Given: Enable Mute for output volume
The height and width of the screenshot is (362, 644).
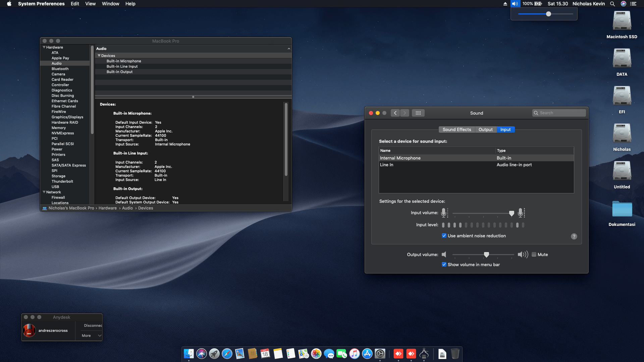Looking at the screenshot, I should (534, 254).
